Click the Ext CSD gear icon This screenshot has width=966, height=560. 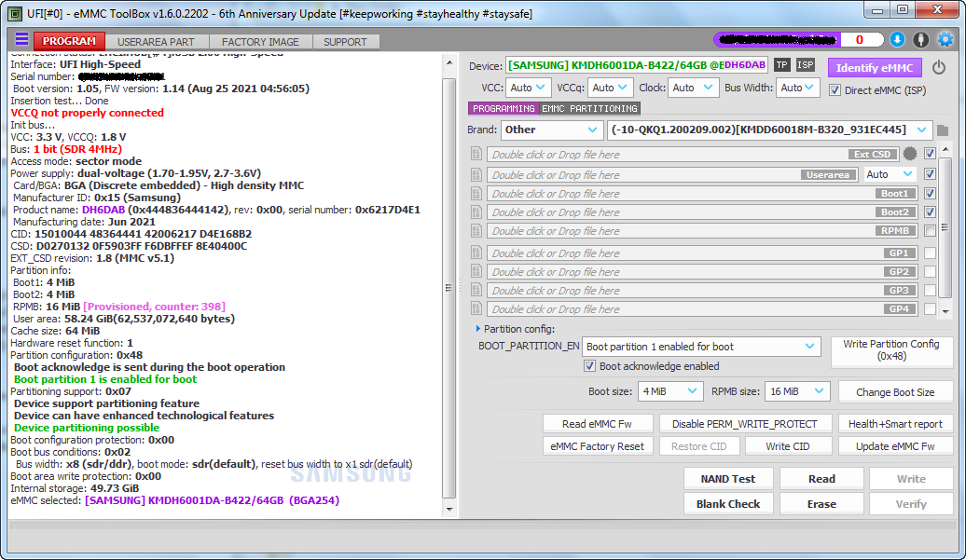coord(909,154)
